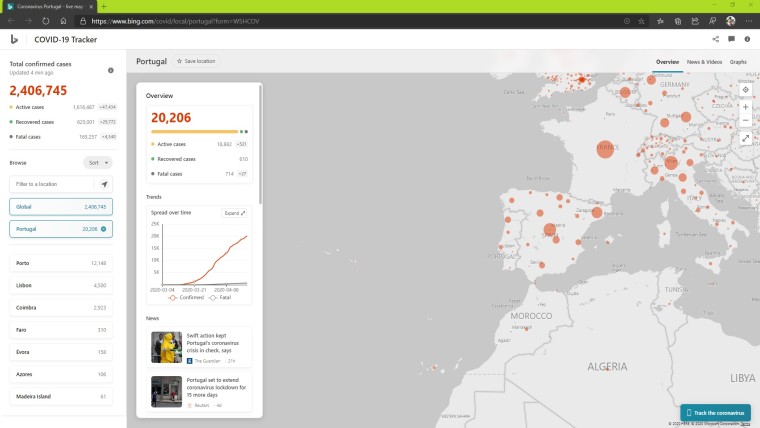Open the browser collections icon
This screenshot has height=428, width=760.
pos(678,21)
